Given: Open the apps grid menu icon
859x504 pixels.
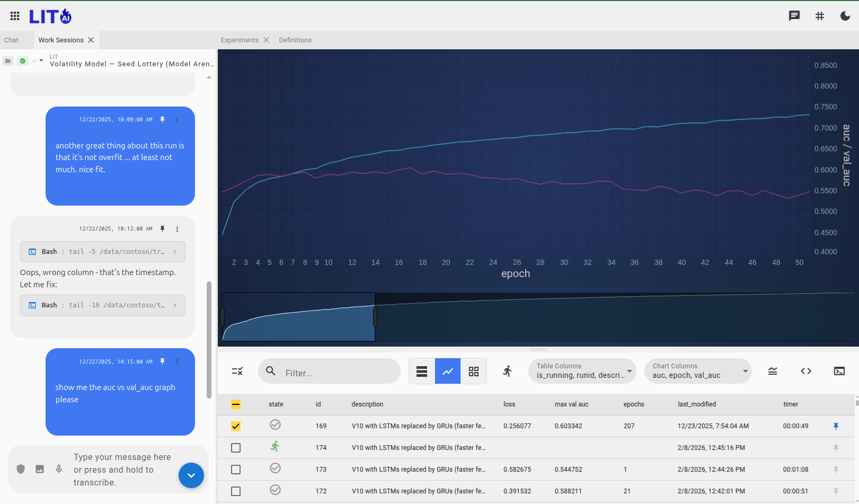Looking at the screenshot, I should (x=15, y=16).
